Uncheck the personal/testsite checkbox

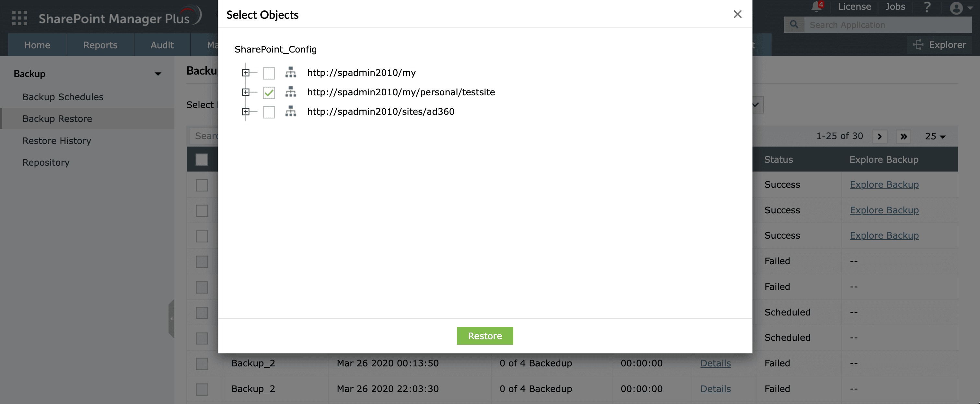[x=269, y=92]
